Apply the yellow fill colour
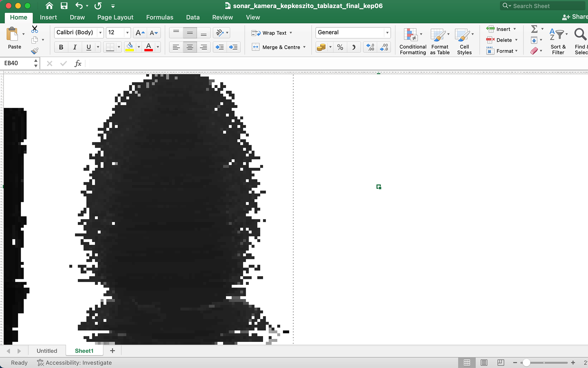 (130, 47)
